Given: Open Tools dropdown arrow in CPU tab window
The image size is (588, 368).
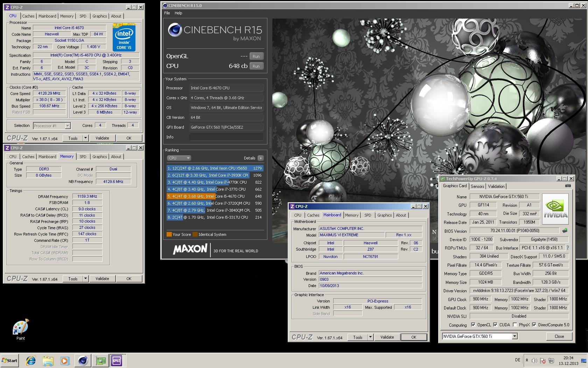Looking at the screenshot, I should [x=85, y=138].
